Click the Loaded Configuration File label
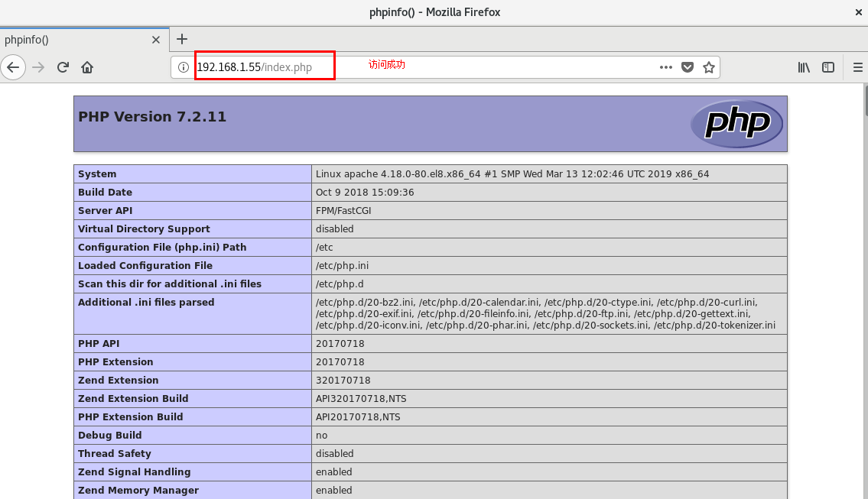 145,265
